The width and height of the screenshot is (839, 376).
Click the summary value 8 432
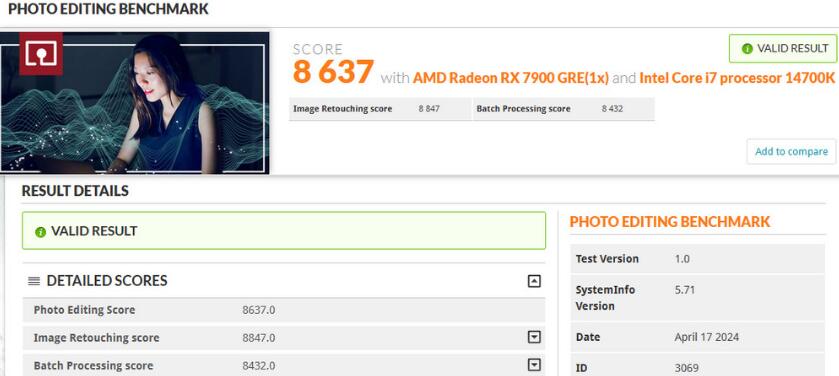pos(612,109)
